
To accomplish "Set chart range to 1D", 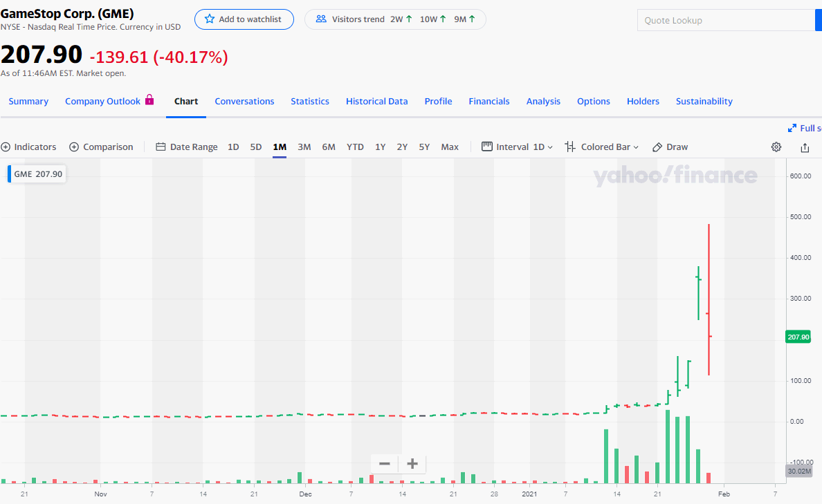I will (x=233, y=147).
